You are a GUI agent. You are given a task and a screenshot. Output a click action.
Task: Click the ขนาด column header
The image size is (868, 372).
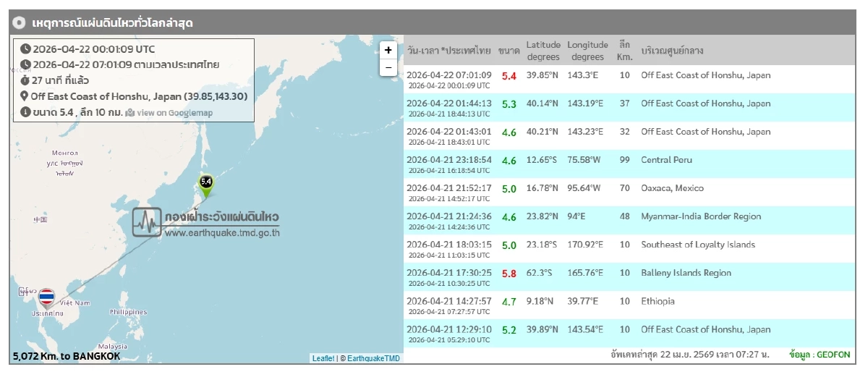(509, 51)
